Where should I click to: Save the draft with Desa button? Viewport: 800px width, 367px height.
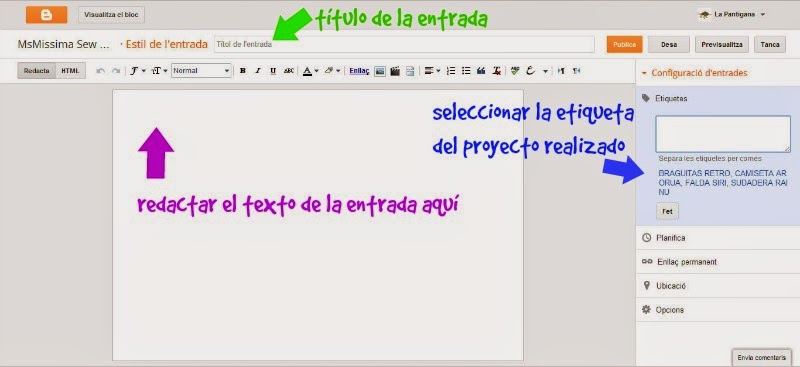click(x=669, y=44)
